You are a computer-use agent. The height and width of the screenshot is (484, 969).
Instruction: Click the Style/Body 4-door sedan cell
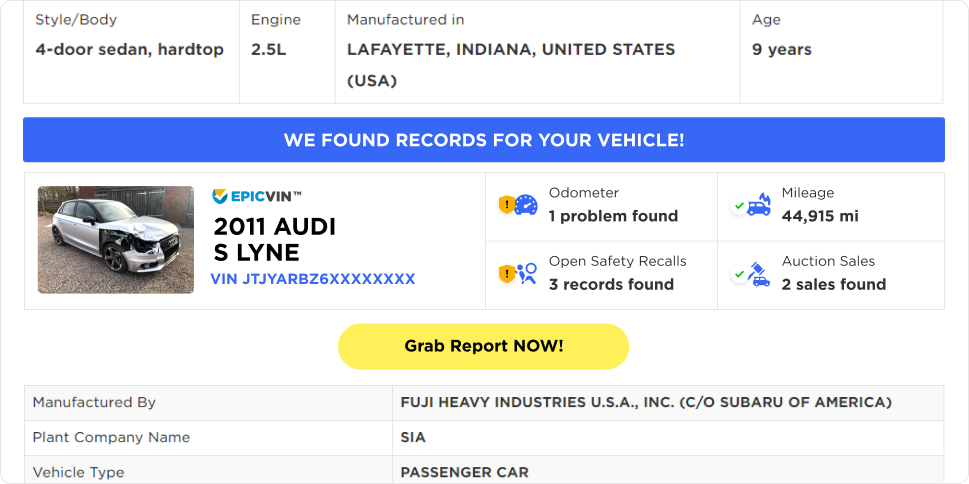tap(130, 49)
